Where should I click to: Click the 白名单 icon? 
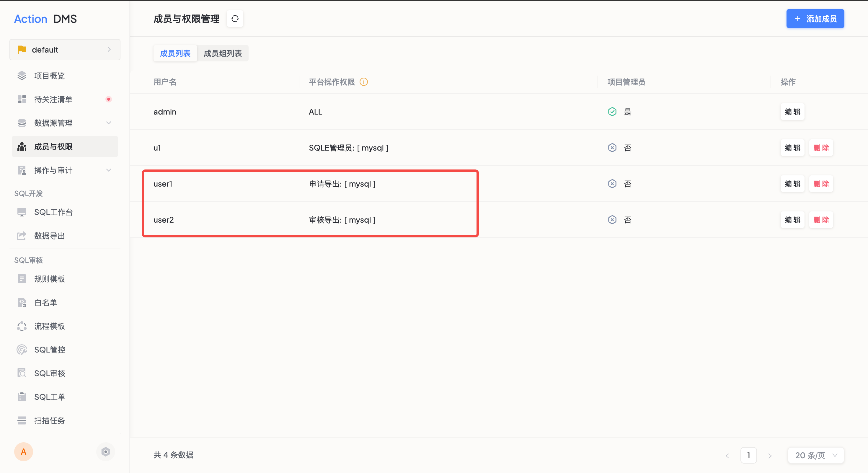(x=22, y=303)
